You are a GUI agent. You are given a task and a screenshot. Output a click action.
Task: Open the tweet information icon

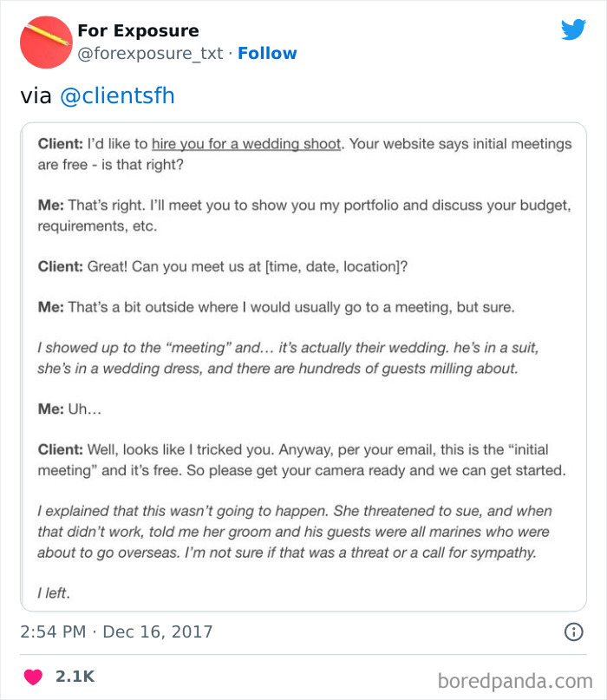pyautogui.click(x=573, y=632)
